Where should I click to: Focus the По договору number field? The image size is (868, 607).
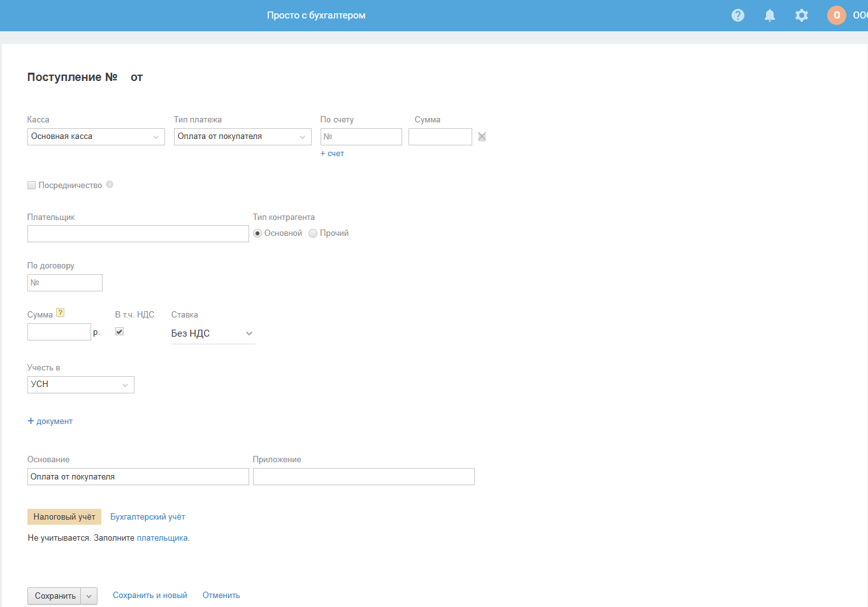click(65, 282)
